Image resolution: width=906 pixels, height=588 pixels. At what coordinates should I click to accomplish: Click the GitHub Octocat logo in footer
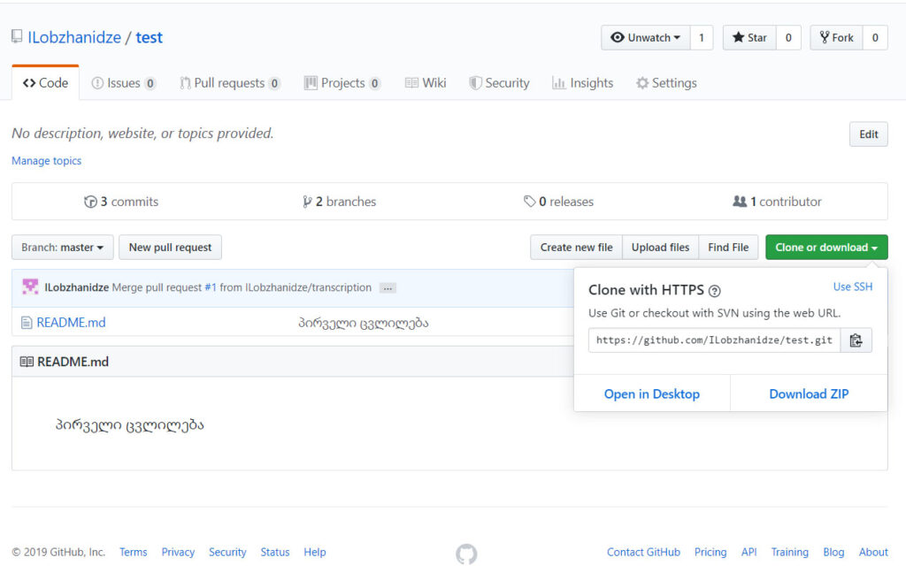click(x=466, y=554)
